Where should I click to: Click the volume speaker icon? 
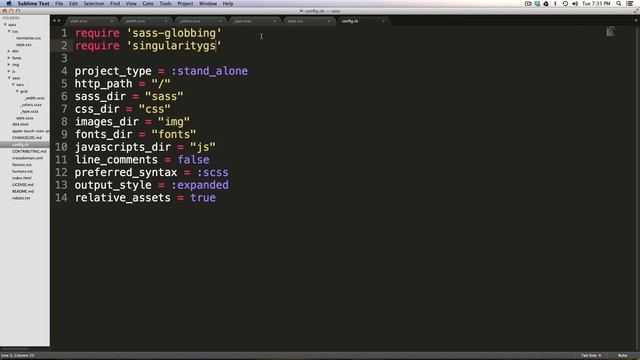pyautogui.click(x=575, y=4)
